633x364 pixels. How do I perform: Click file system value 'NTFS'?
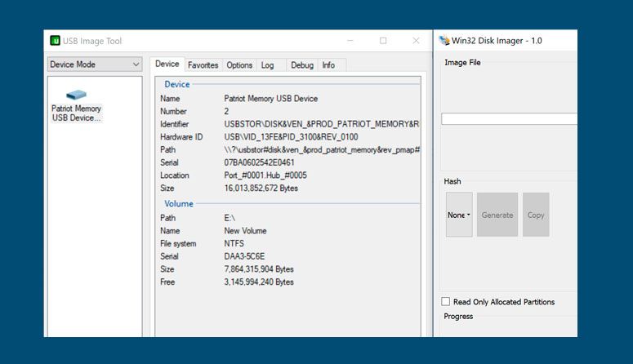[x=234, y=244]
